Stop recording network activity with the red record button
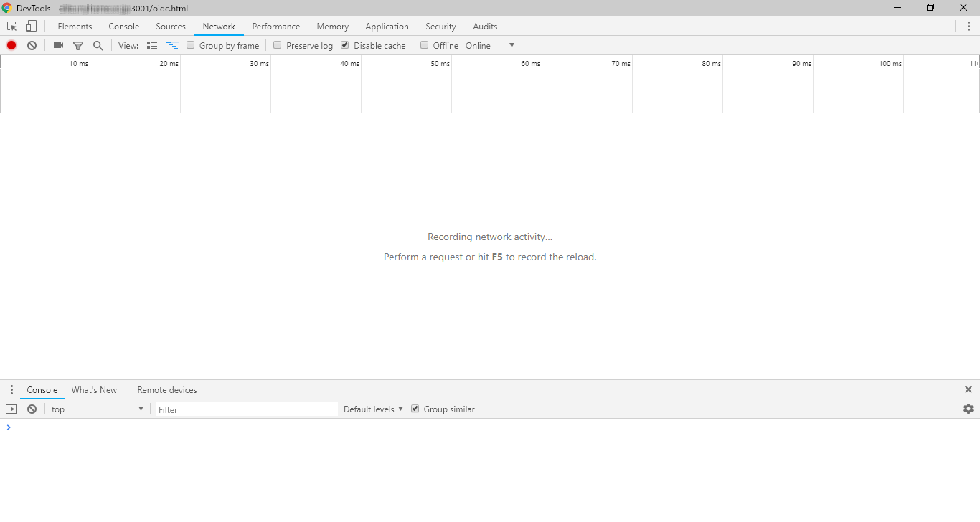This screenshot has height=522, width=980. (x=11, y=45)
